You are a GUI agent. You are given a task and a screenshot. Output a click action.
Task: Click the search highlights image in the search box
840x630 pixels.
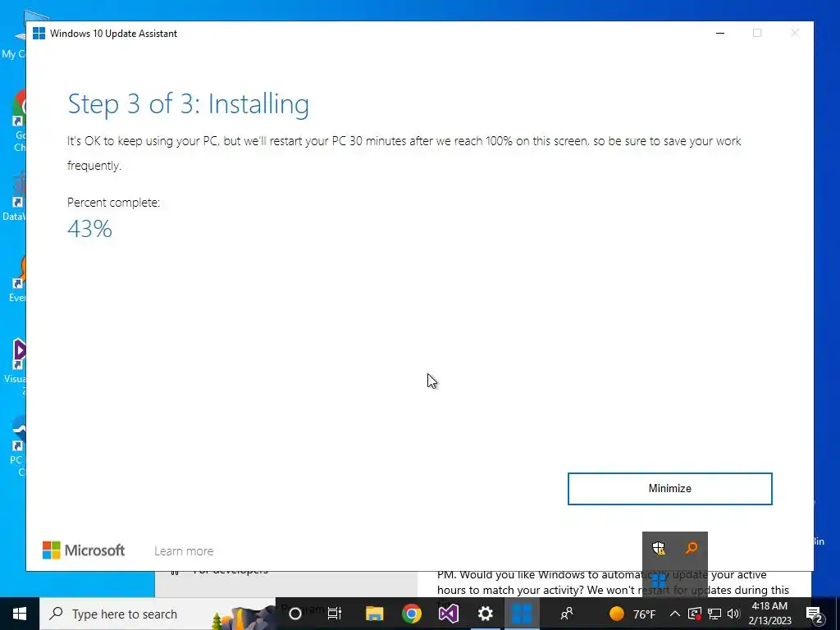241,618
